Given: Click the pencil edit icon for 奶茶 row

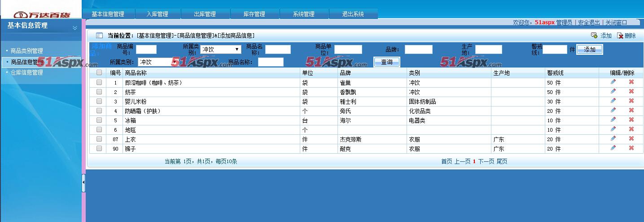Looking at the screenshot, I should pyautogui.click(x=613, y=92).
